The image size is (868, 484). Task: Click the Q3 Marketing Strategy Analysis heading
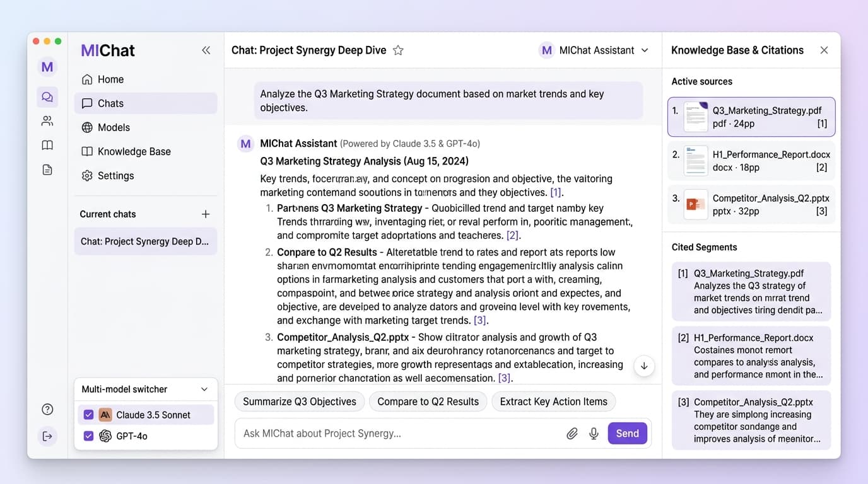point(365,161)
